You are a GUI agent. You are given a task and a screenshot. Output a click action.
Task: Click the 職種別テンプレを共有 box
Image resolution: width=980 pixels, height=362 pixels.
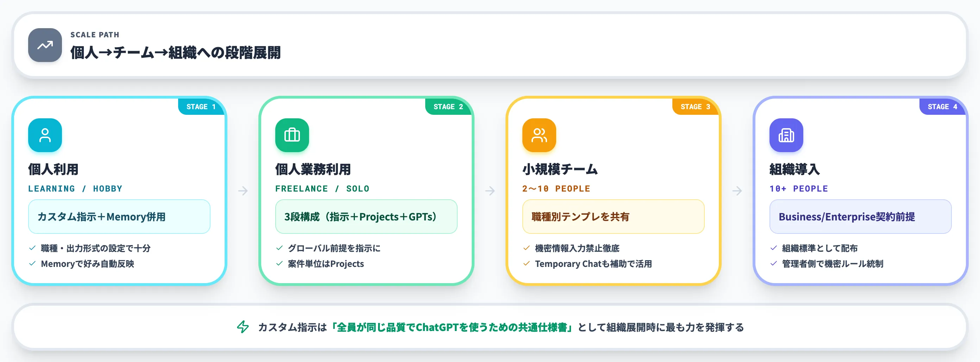coord(613,217)
